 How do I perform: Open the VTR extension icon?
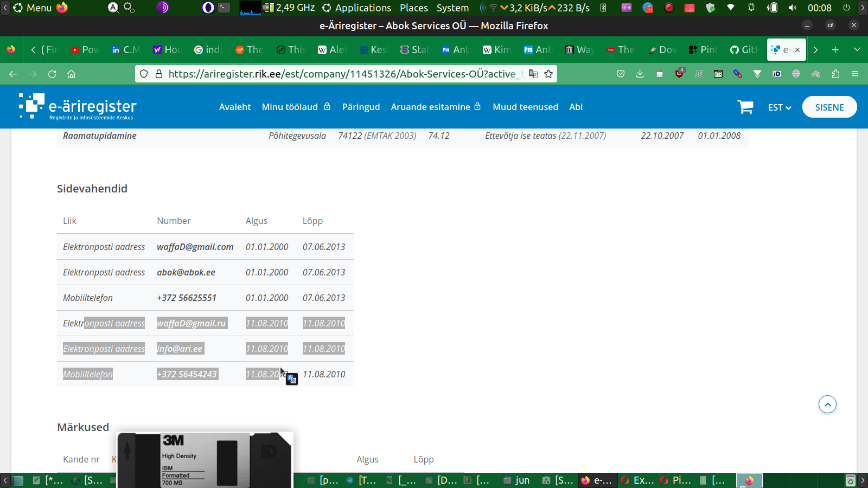(x=718, y=74)
